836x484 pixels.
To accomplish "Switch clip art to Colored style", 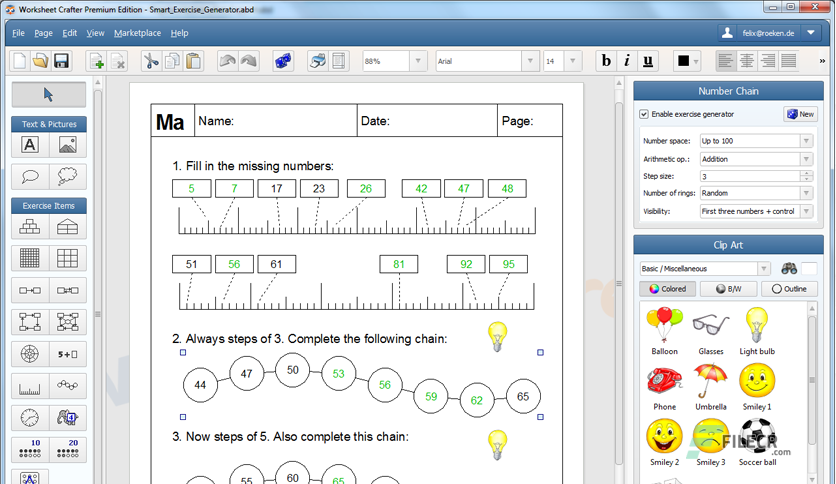I will pos(667,289).
